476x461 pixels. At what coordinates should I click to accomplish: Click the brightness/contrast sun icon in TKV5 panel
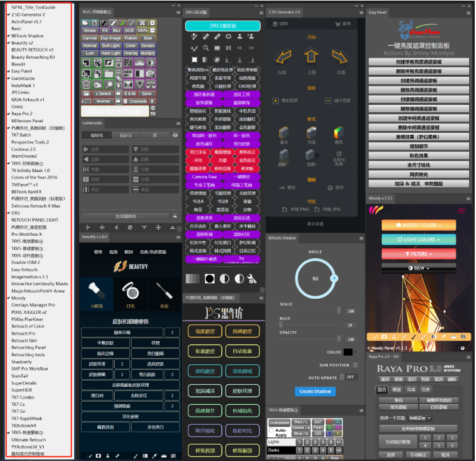pos(150,63)
